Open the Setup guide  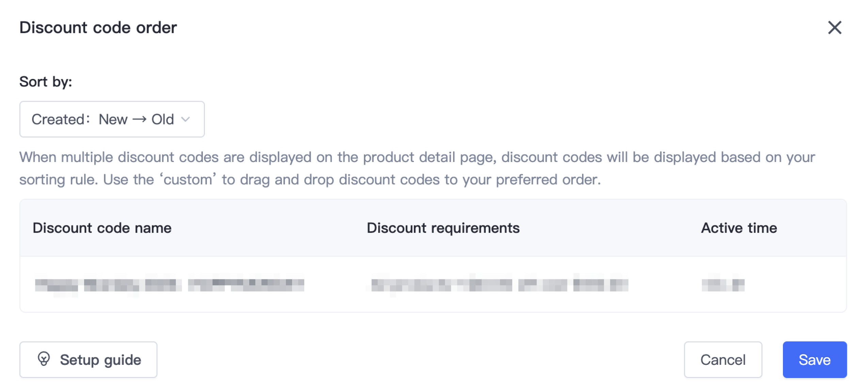tap(89, 359)
